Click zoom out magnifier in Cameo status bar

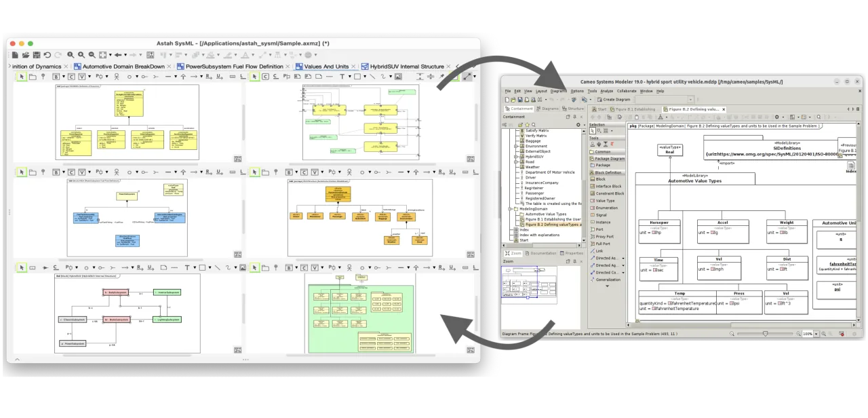732,334
